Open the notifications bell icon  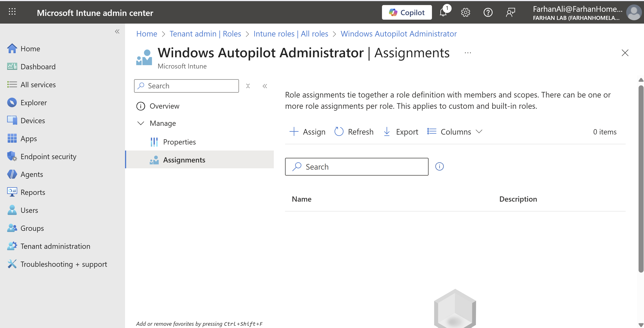point(443,12)
